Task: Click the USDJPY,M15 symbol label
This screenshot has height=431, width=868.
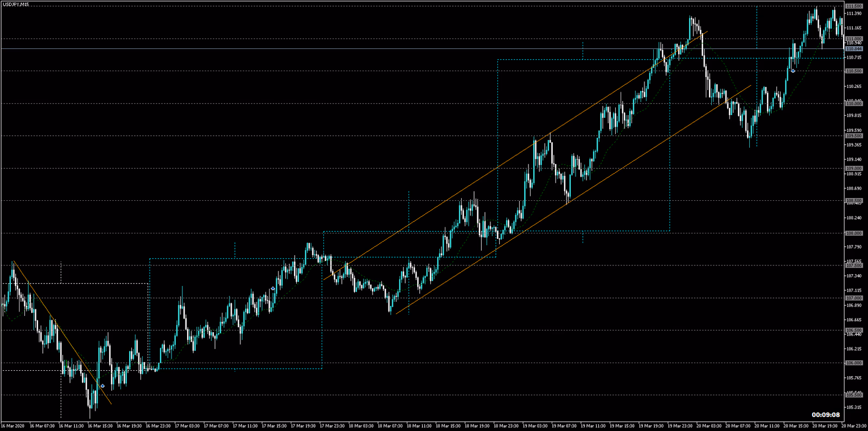Action: [16, 4]
